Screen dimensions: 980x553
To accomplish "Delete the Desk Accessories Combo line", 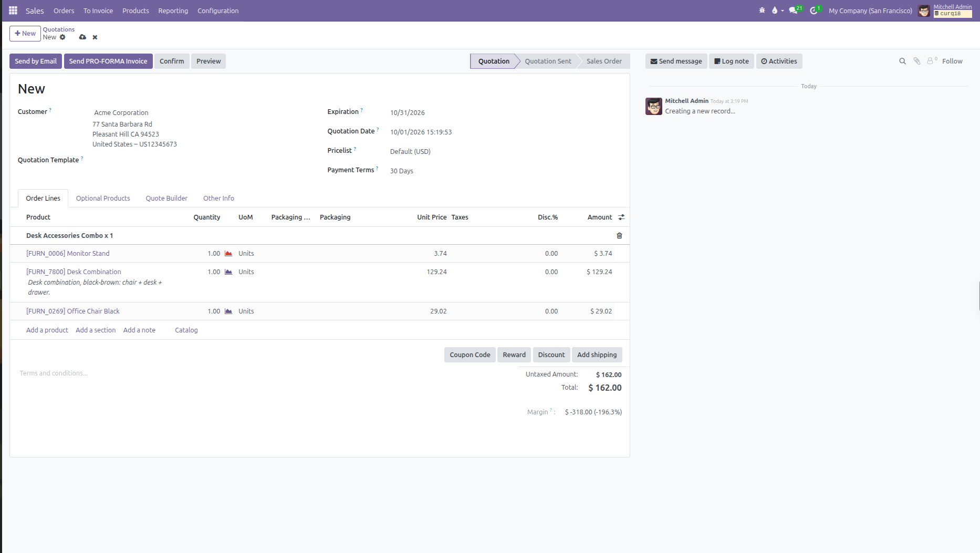I will pos(619,236).
